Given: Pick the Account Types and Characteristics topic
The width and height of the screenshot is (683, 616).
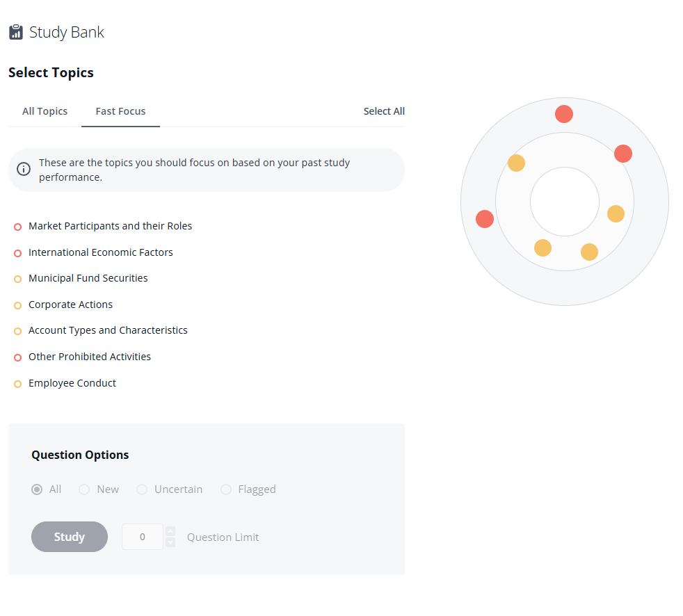Looking at the screenshot, I should [108, 331].
